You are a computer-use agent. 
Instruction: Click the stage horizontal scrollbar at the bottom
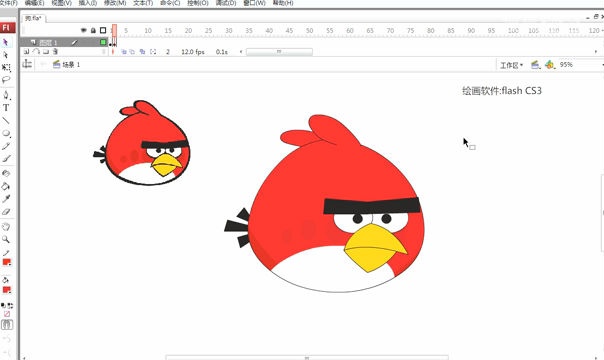click(x=307, y=357)
